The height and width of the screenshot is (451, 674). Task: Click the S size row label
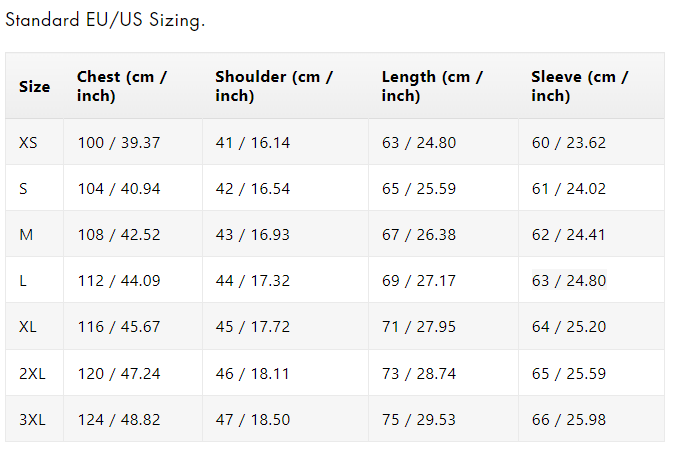click(x=24, y=189)
